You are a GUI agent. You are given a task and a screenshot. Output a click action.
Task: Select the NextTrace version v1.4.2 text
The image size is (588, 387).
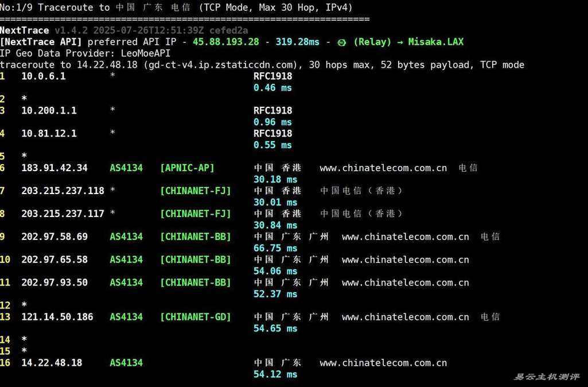coord(71,30)
